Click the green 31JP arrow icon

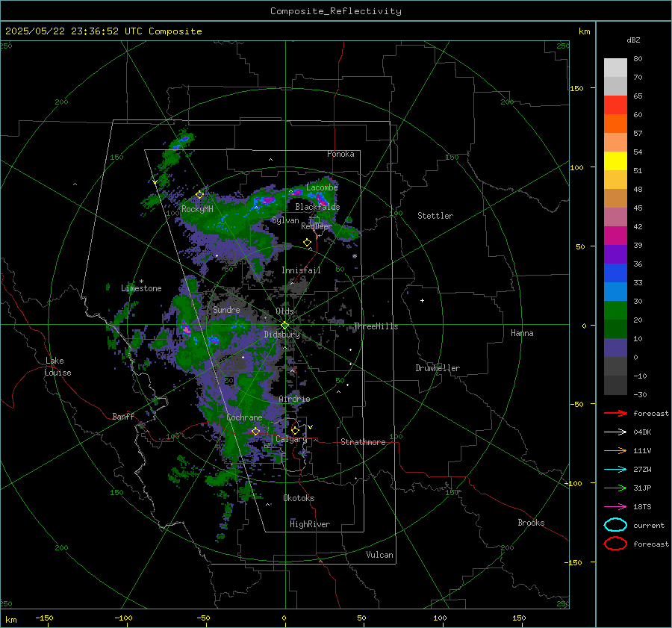(615, 488)
